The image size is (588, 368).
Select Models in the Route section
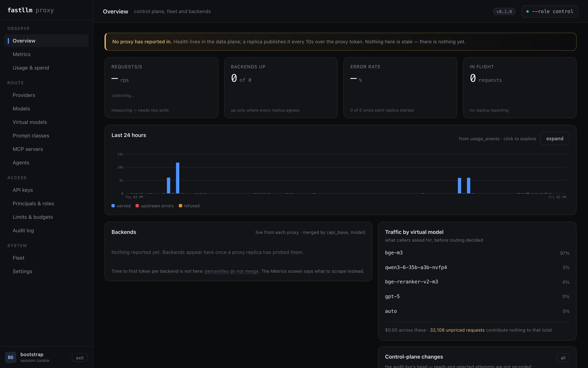coord(46,109)
